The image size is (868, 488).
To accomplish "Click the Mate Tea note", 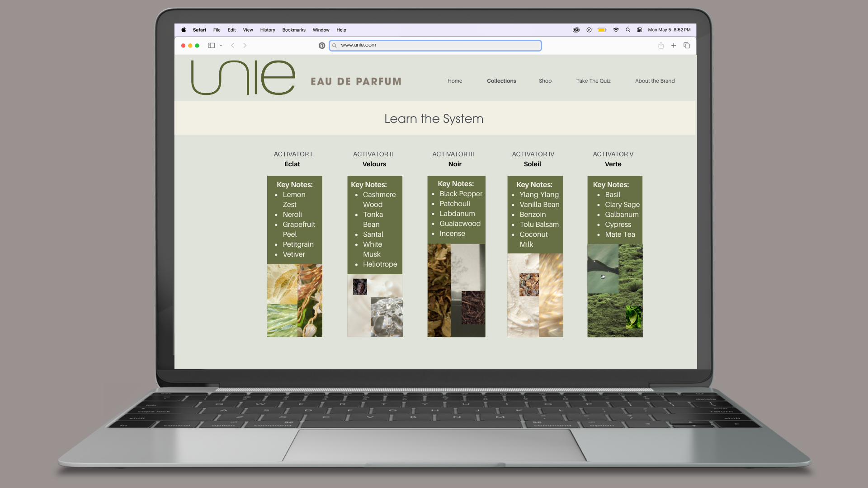I will (620, 235).
